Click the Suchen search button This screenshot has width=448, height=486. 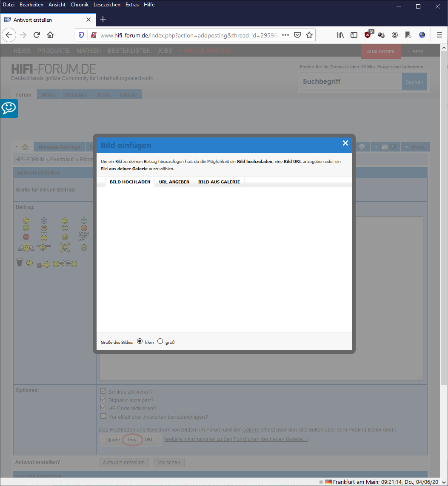tap(414, 82)
